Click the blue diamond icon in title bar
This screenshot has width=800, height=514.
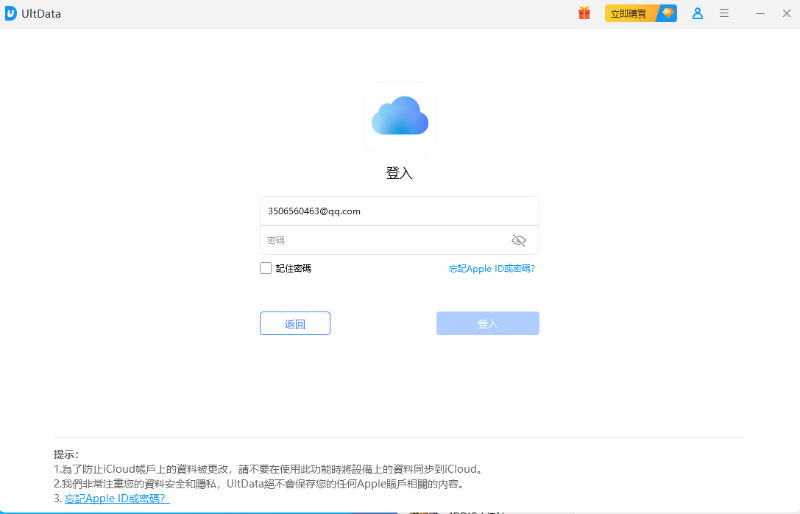(667, 13)
